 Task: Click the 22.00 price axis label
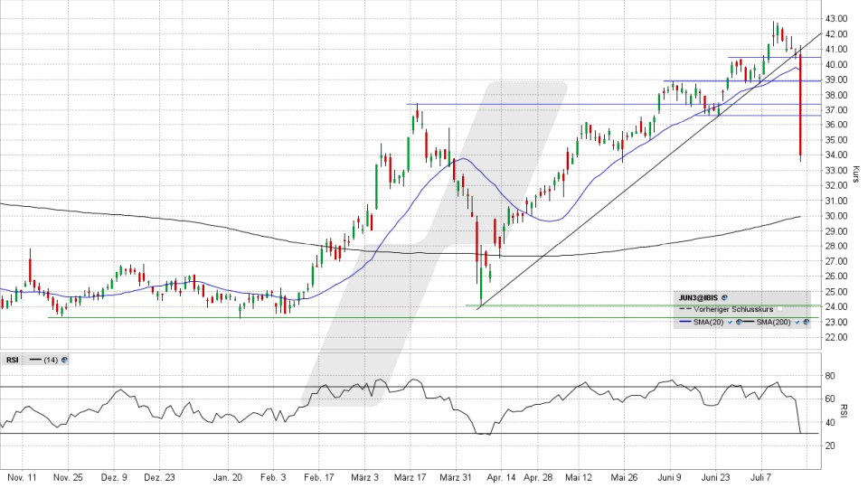tap(835, 337)
